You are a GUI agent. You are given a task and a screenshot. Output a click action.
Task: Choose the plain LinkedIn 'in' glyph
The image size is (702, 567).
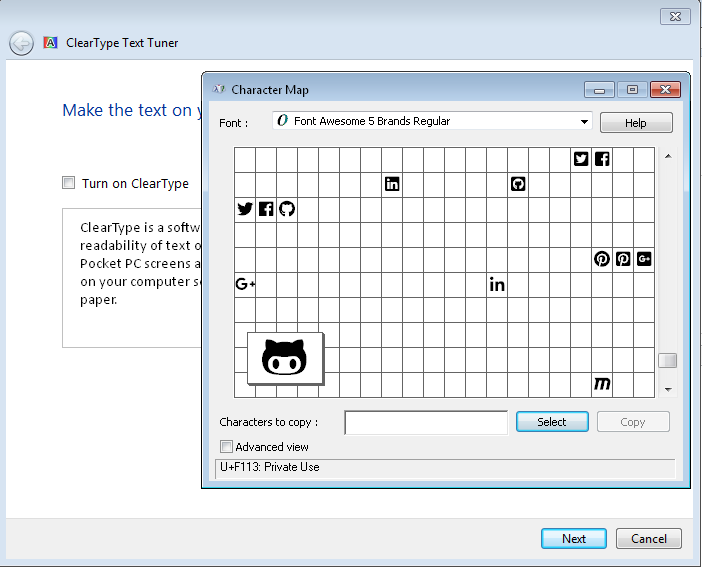[497, 284]
